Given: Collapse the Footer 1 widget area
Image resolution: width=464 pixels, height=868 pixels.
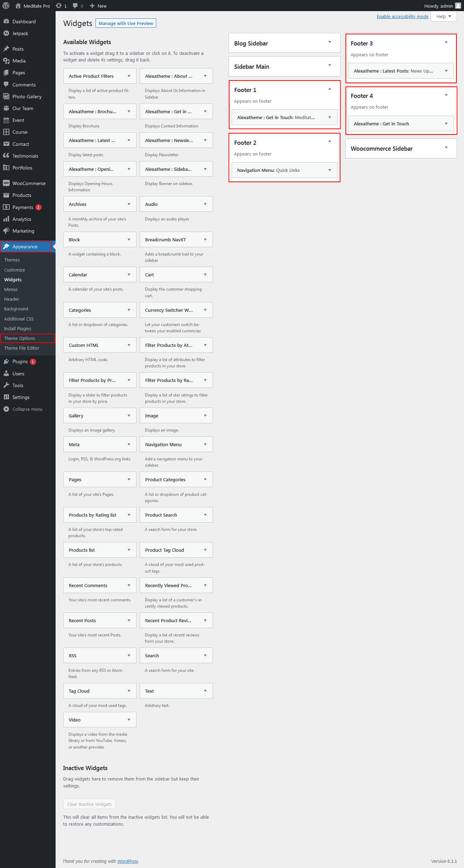Looking at the screenshot, I should 330,89.
